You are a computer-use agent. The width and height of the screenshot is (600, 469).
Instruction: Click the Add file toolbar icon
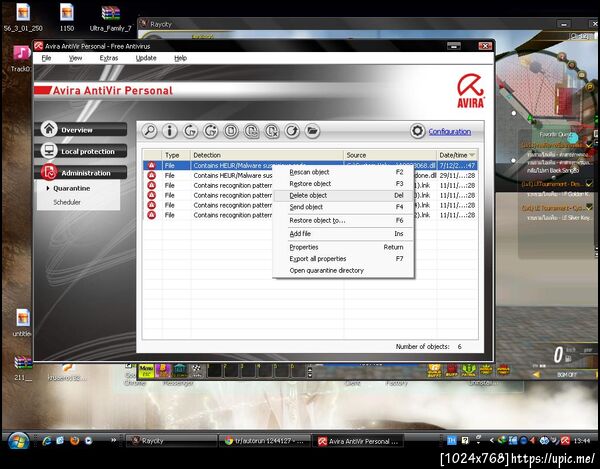click(231, 131)
